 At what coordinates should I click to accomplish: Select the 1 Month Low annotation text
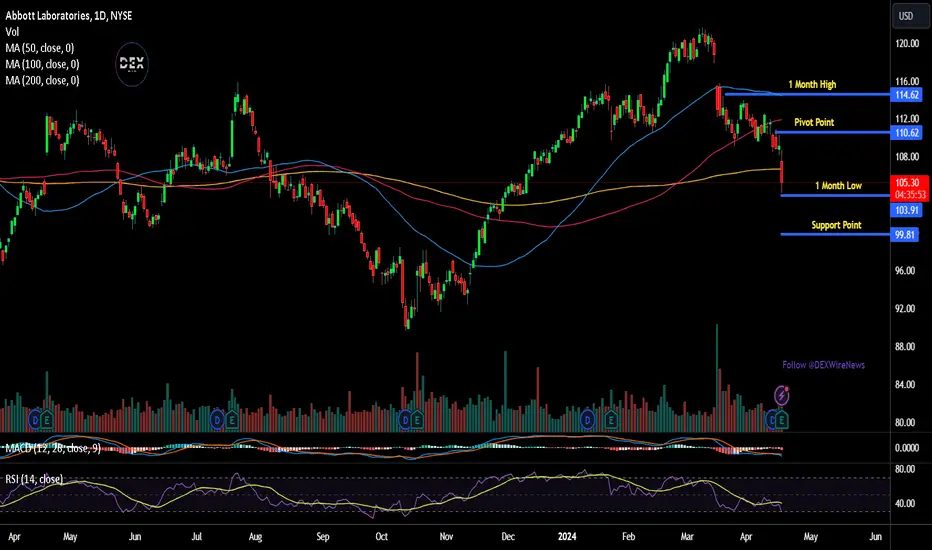click(838, 186)
